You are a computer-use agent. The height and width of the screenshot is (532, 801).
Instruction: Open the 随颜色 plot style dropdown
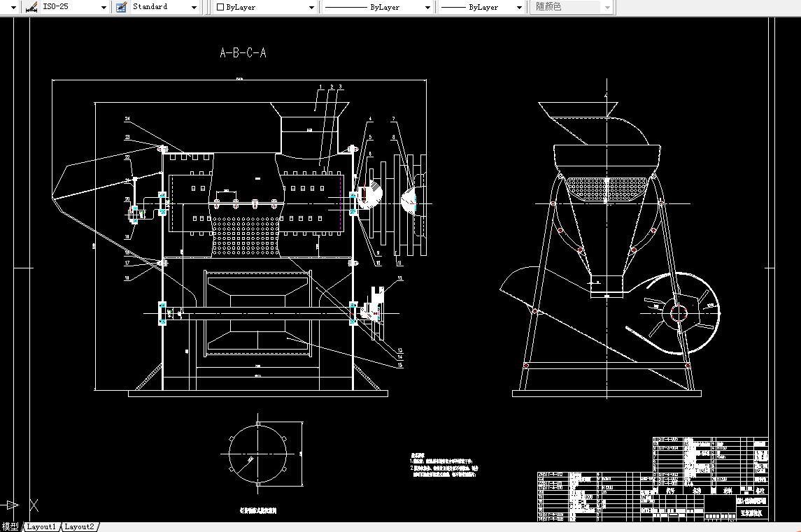tap(607, 7)
